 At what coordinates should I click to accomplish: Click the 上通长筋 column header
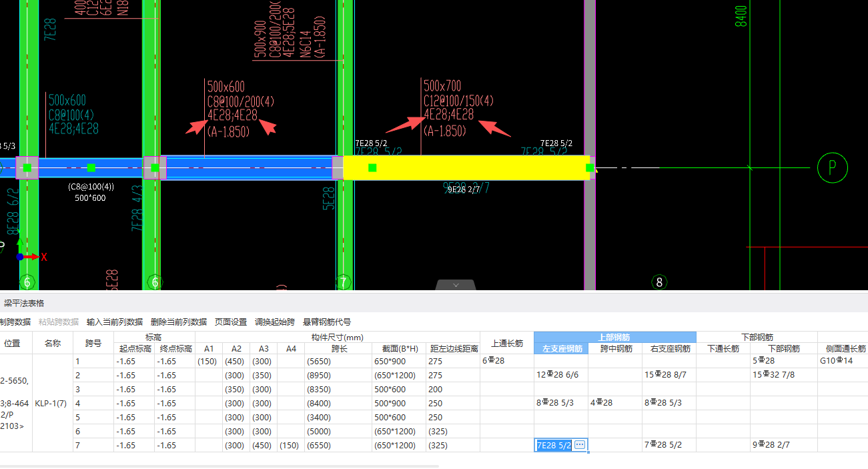[507, 343]
